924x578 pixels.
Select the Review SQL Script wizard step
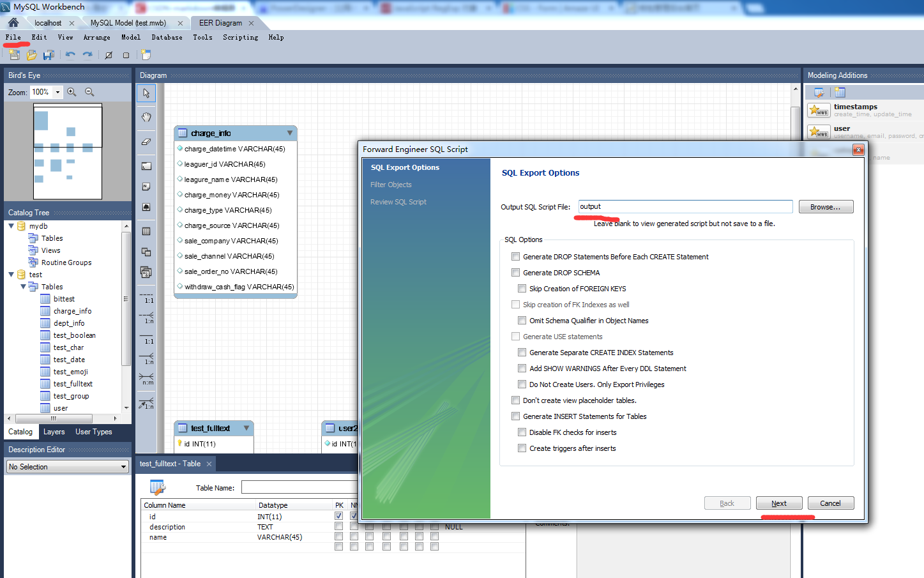pyautogui.click(x=398, y=202)
